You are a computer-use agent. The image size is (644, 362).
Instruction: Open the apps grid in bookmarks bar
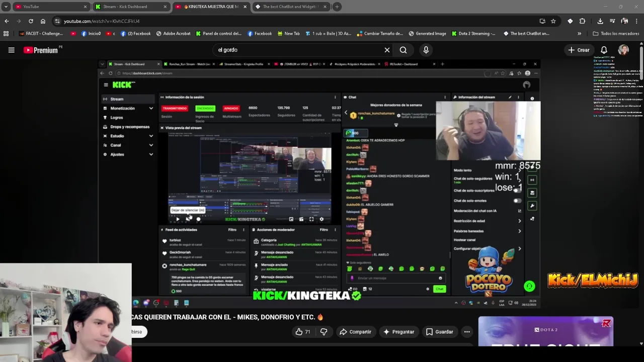coord(6,34)
